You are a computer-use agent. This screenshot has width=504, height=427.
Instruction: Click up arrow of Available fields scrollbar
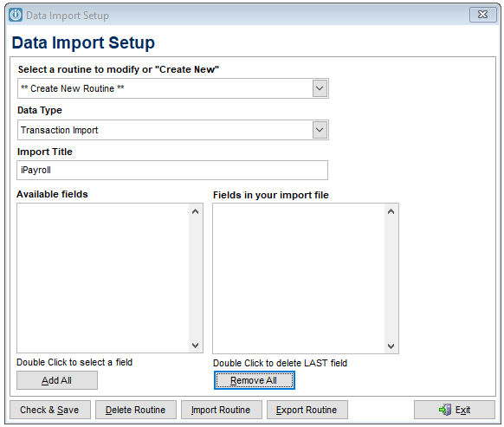(x=195, y=211)
